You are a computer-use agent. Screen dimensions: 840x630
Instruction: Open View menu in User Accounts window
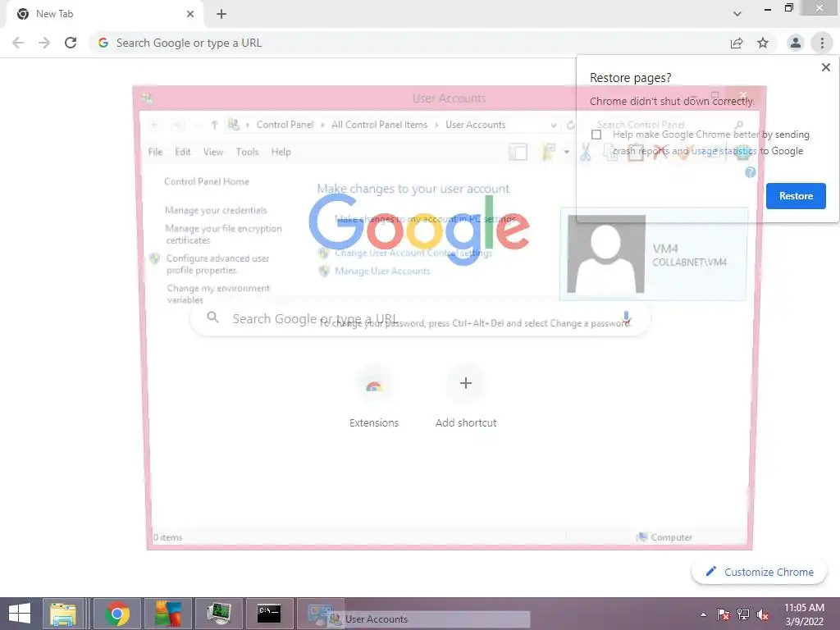pyautogui.click(x=213, y=152)
